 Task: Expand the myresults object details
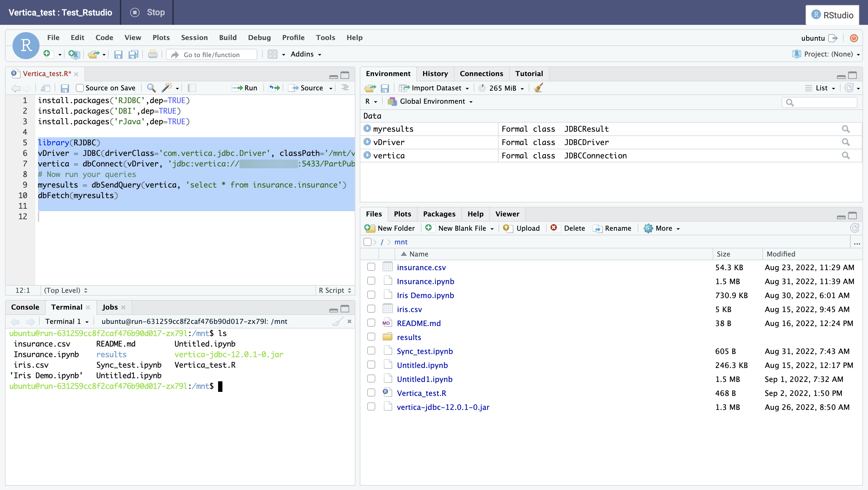367,129
